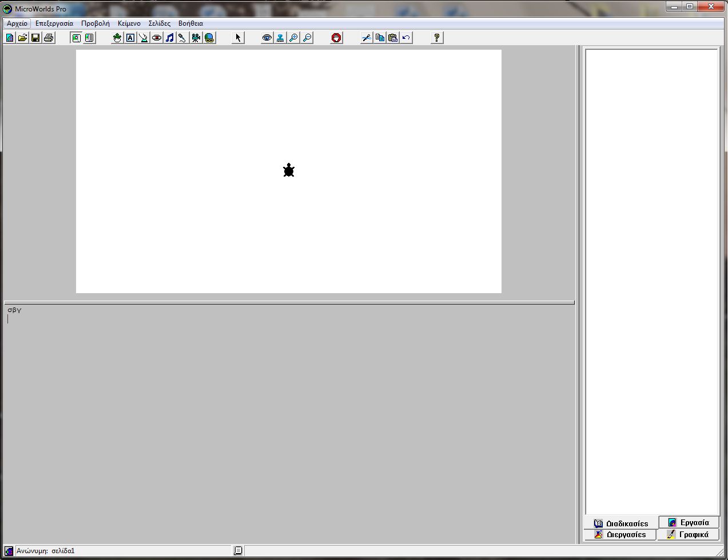Switch to the Διαδικασίες tab
The width and height of the screenshot is (728, 560).
[621, 523]
